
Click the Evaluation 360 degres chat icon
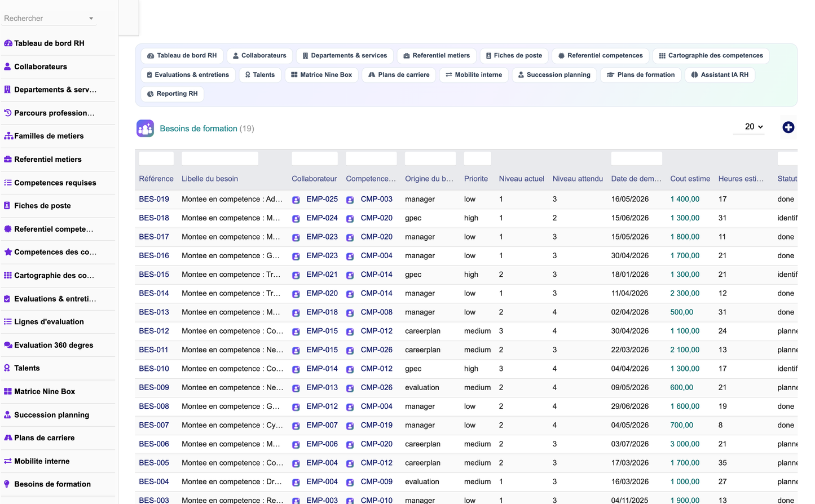[8, 345]
